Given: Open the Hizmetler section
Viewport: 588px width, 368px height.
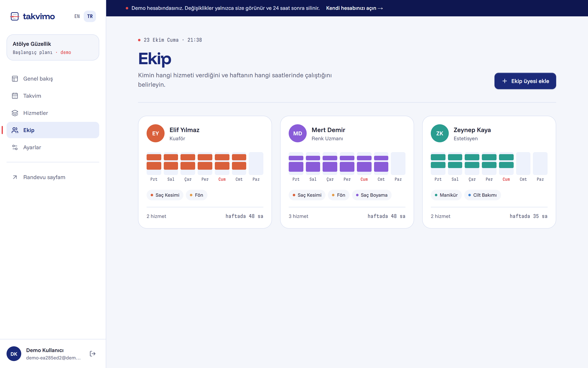Looking at the screenshot, I should 53,113.
